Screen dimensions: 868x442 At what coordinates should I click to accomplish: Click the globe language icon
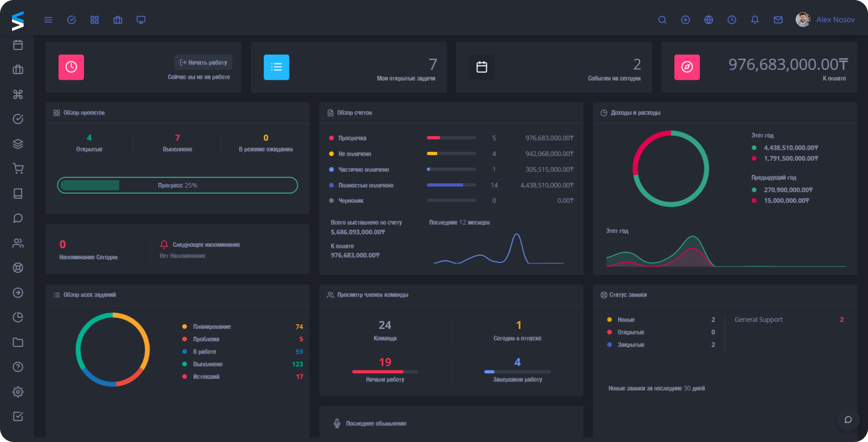(709, 20)
